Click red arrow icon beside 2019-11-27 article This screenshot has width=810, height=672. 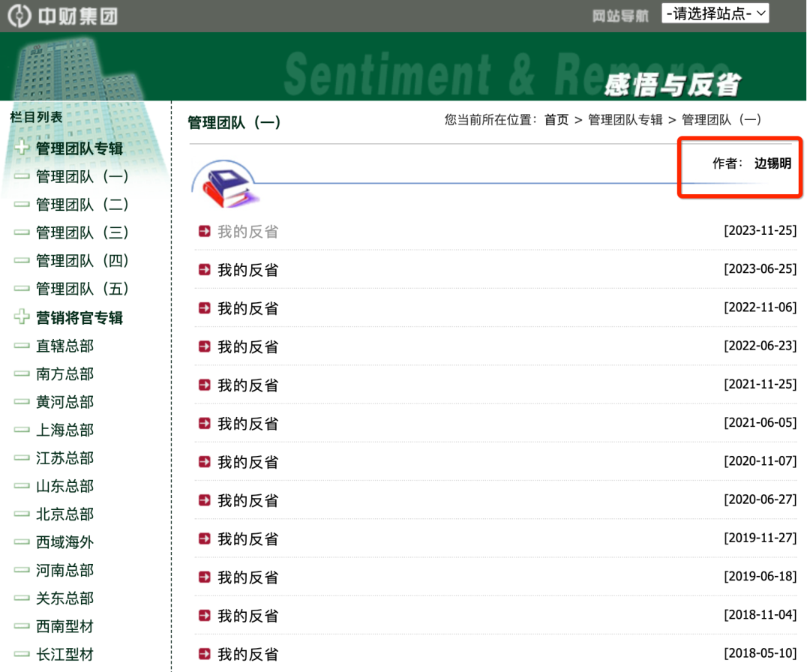point(205,538)
